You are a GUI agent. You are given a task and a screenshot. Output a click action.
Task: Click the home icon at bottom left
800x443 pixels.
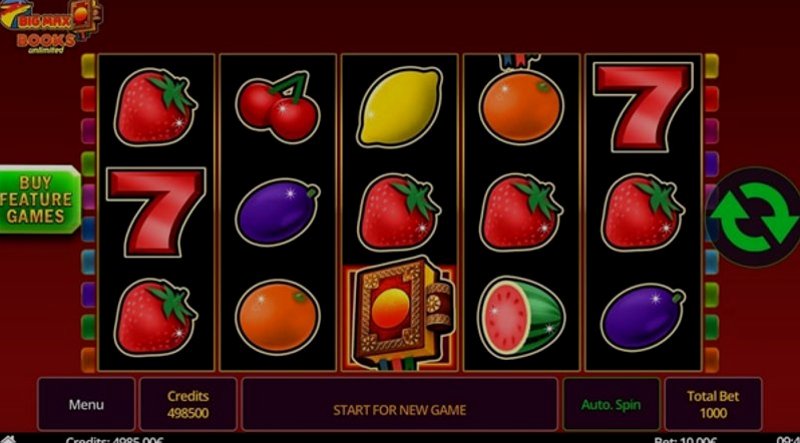tap(8, 439)
